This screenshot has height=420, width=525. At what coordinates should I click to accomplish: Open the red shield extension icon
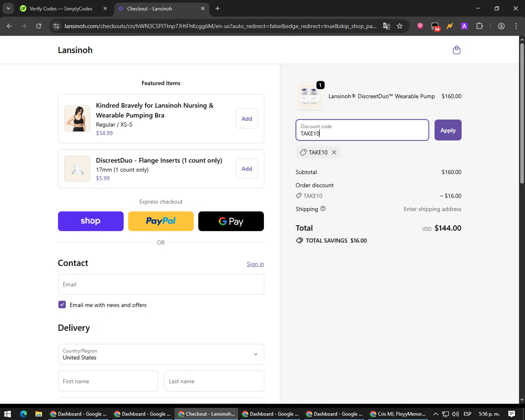click(420, 26)
